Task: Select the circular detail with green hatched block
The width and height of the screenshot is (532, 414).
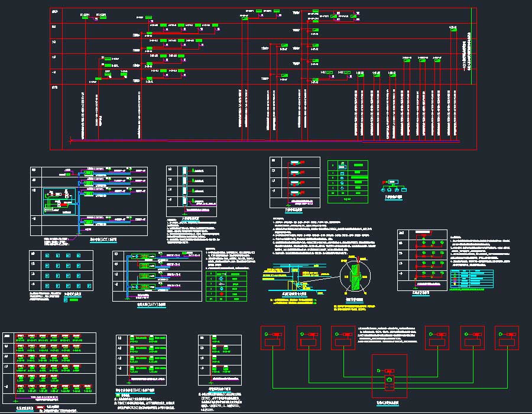Action: click(355, 276)
